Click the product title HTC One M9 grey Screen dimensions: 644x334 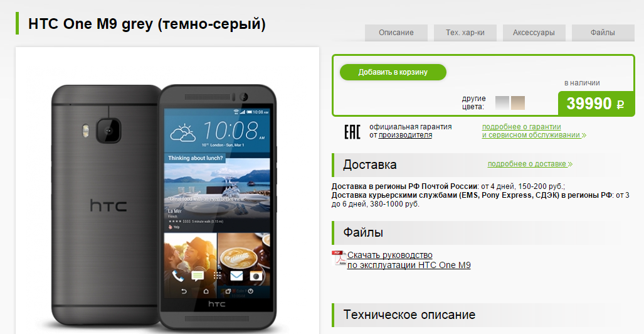tap(147, 24)
